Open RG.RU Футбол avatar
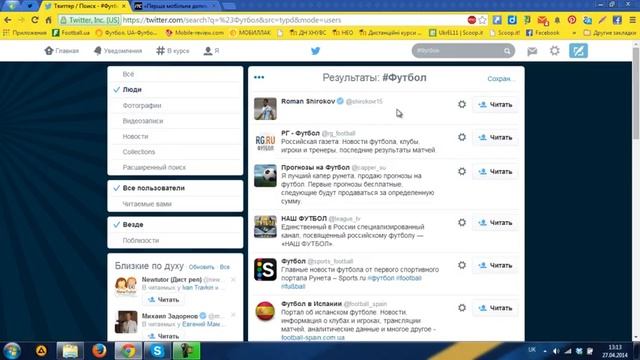Image resolution: width=640 pixels, height=360 pixels. pos(265,142)
